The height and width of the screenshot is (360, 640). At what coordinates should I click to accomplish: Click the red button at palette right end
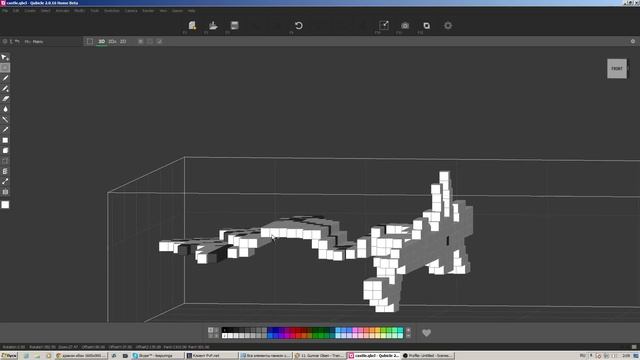click(x=408, y=330)
